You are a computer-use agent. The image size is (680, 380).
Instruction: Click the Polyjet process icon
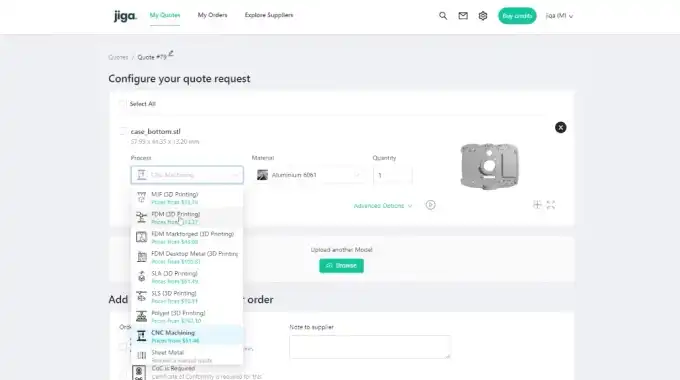point(141,316)
